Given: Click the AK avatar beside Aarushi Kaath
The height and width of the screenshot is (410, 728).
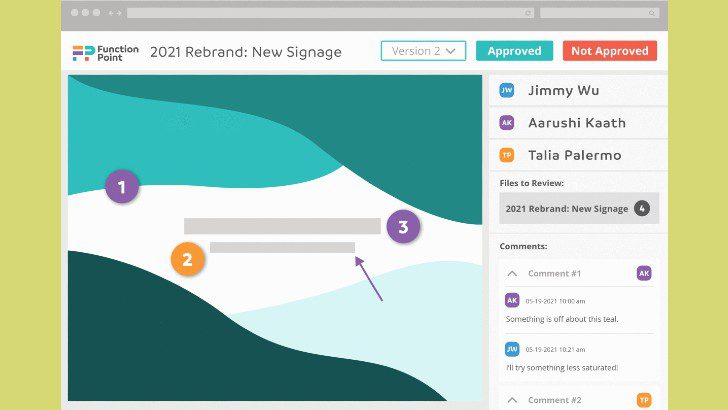Looking at the screenshot, I should (507, 123).
